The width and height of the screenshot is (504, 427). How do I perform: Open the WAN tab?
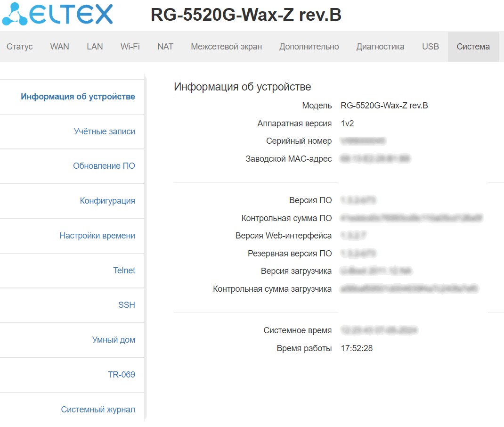[x=59, y=47]
